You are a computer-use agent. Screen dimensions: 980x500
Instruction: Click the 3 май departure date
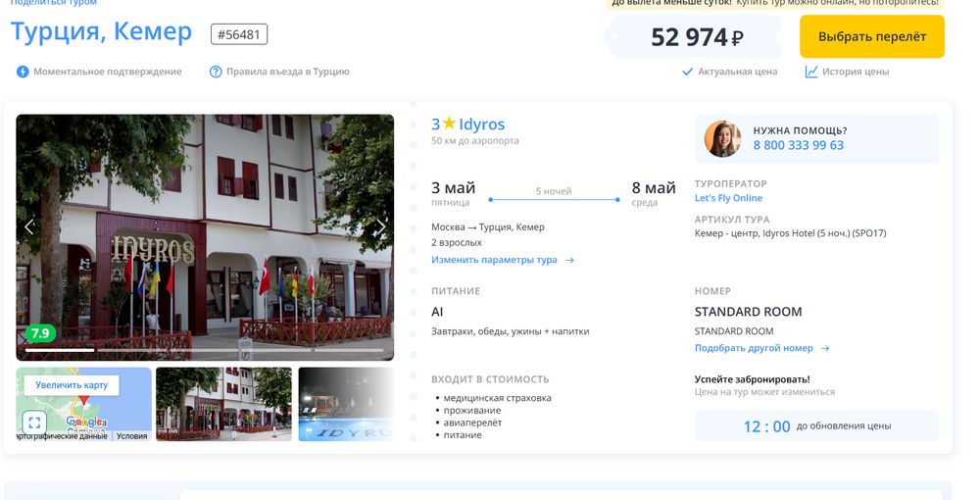[x=453, y=187]
